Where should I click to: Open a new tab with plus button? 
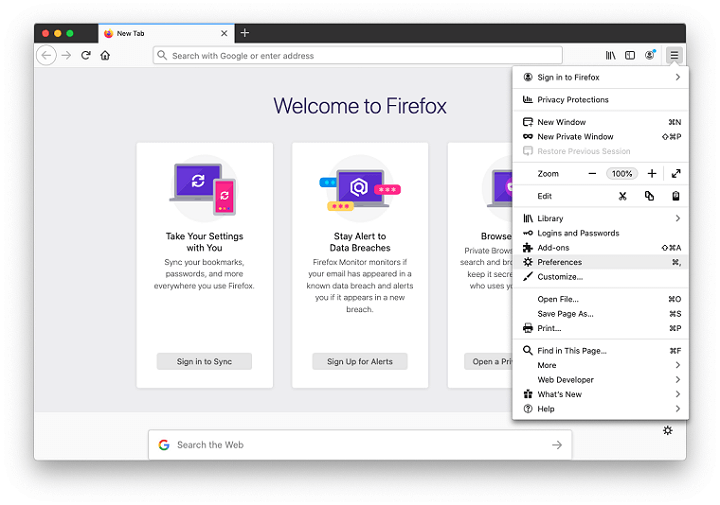pyautogui.click(x=245, y=33)
